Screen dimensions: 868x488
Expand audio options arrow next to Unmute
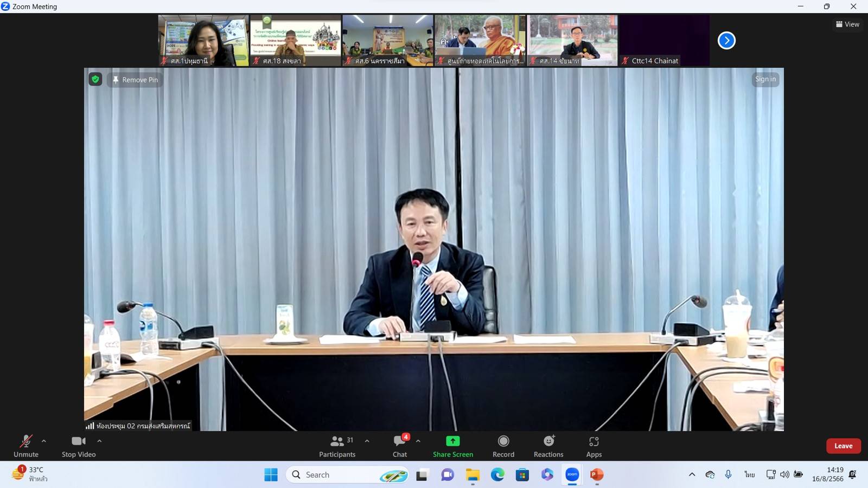(44, 441)
